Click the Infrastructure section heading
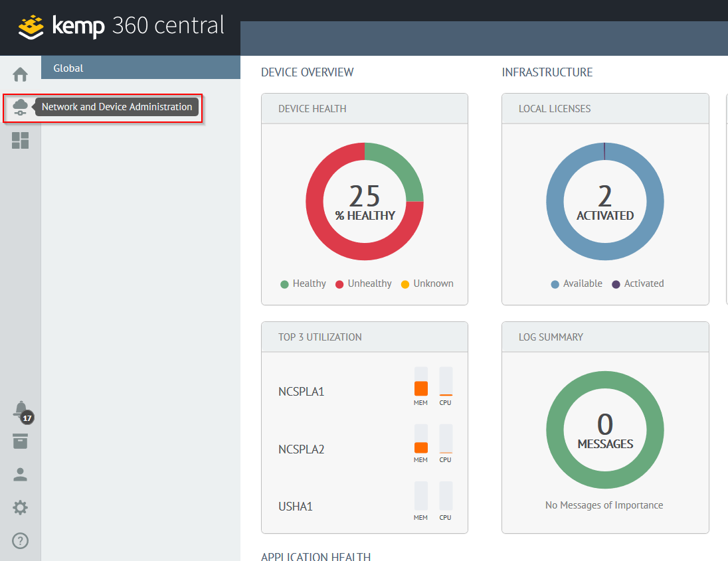This screenshot has height=561, width=728. (547, 72)
